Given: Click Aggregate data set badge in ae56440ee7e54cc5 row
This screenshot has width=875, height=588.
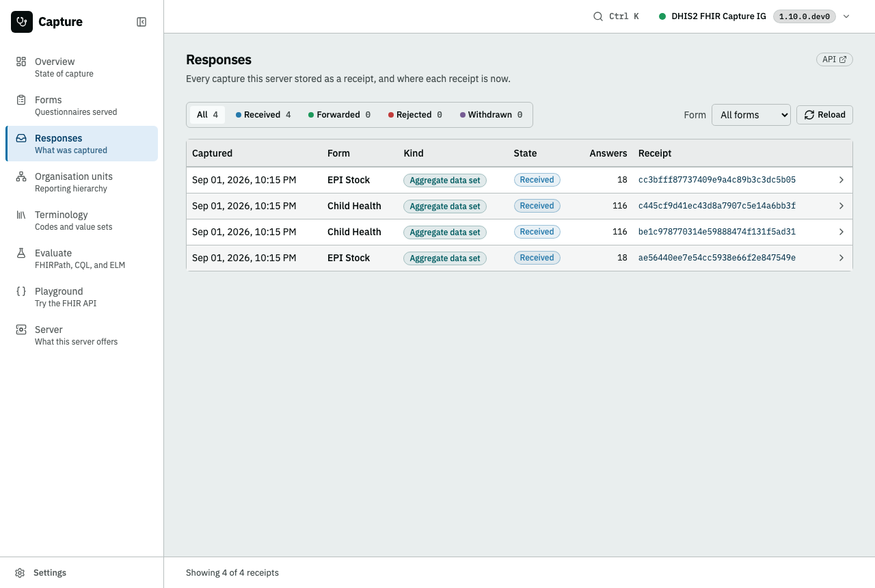Looking at the screenshot, I should click(x=445, y=258).
